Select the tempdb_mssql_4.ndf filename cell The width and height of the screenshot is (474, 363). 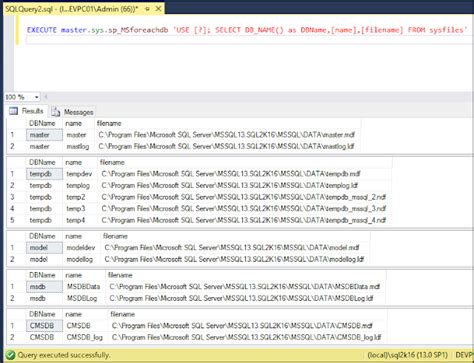click(244, 220)
